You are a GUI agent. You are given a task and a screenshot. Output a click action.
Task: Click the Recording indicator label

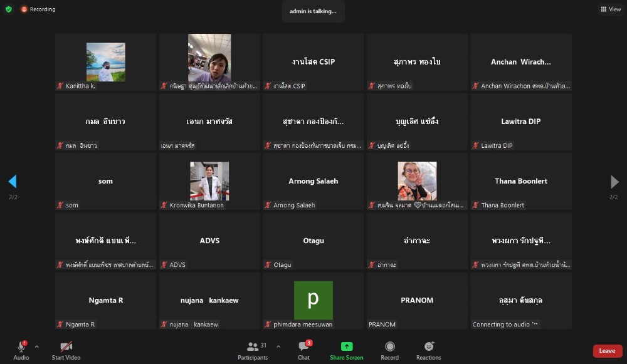click(38, 9)
